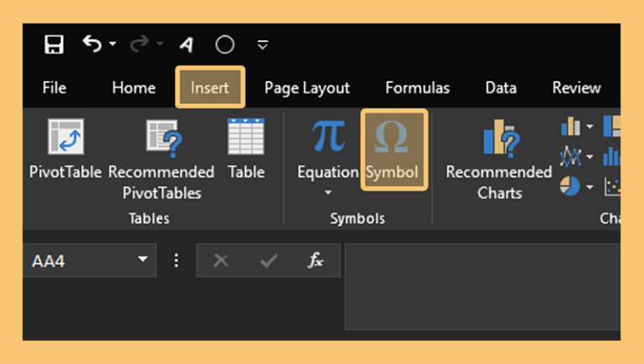Click the Insert Function fx button
The height and width of the screenshot is (364, 644).
tap(315, 260)
